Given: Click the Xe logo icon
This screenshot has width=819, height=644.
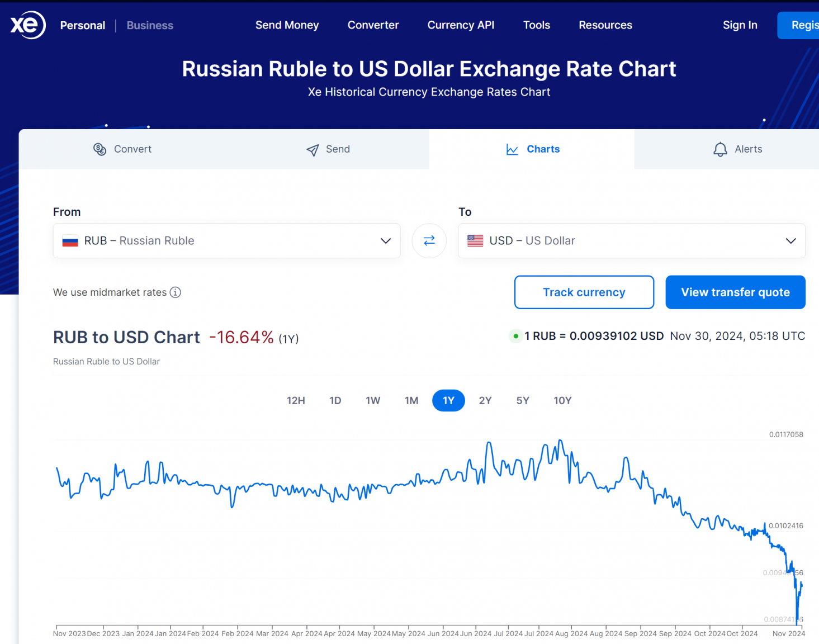Looking at the screenshot, I should [x=28, y=25].
